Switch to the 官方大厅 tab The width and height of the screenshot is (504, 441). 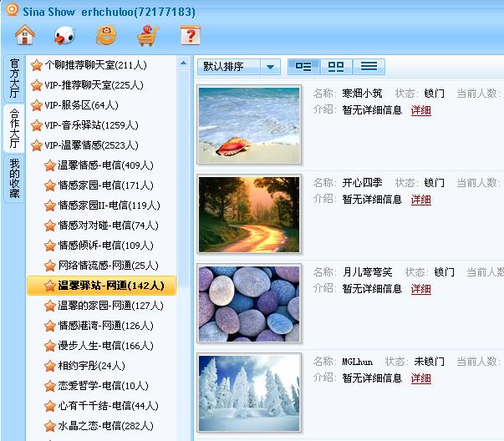(14, 79)
